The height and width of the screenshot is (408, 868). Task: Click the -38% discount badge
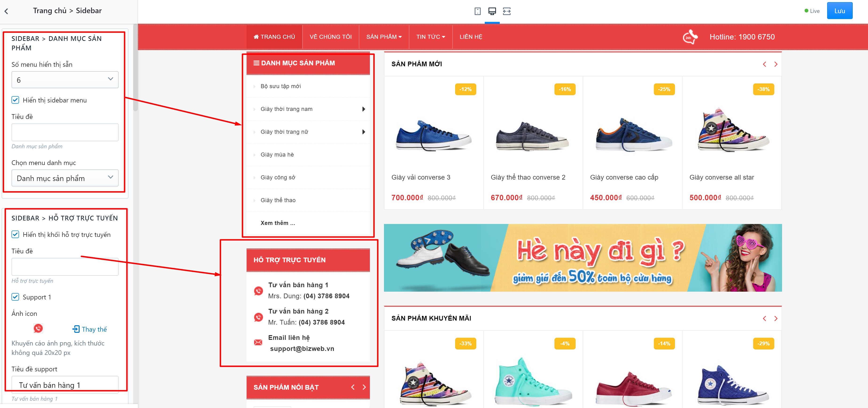click(763, 89)
